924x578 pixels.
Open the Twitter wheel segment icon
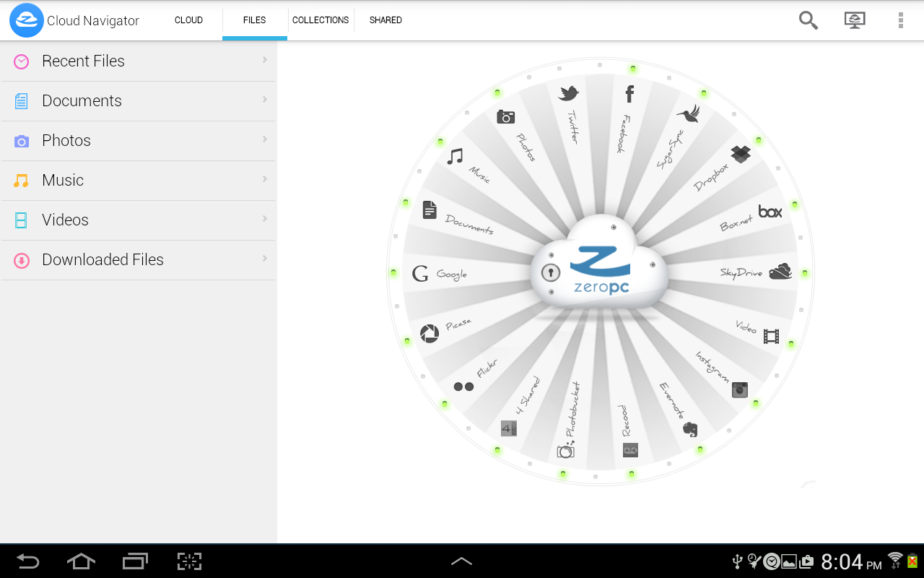tap(569, 93)
